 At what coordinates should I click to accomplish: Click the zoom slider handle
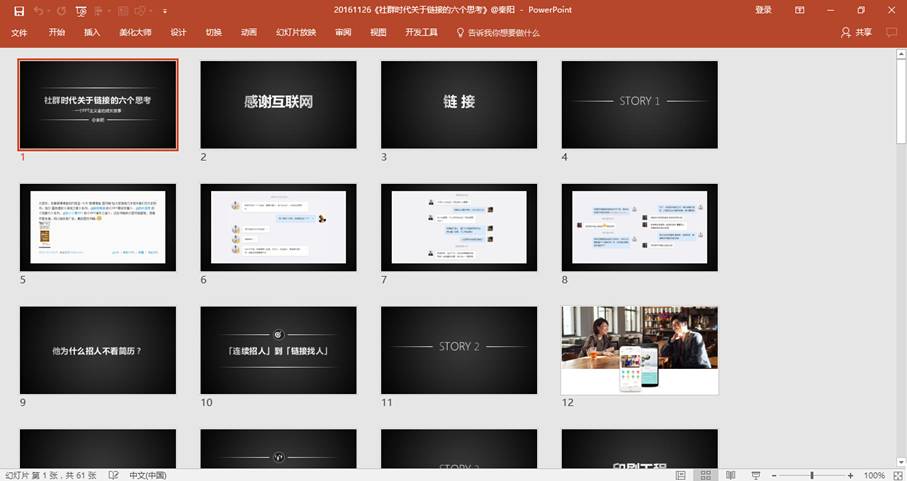pyautogui.click(x=811, y=475)
